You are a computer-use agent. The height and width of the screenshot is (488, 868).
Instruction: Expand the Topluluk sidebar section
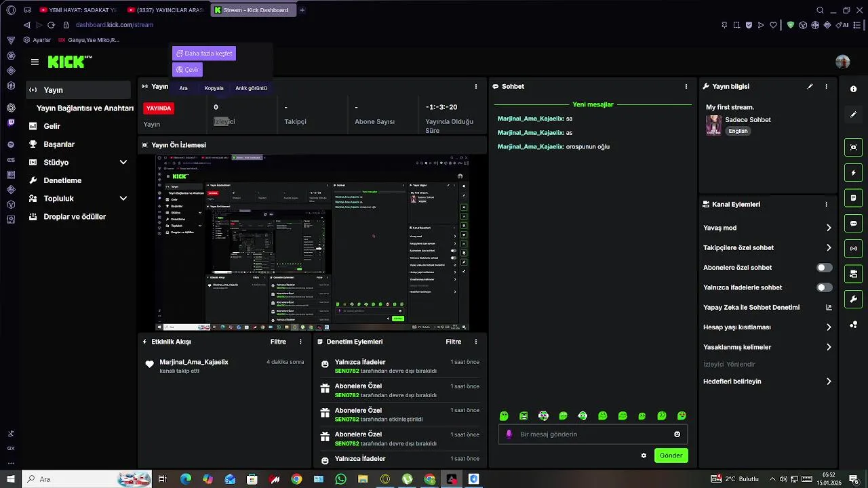pyautogui.click(x=123, y=199)
